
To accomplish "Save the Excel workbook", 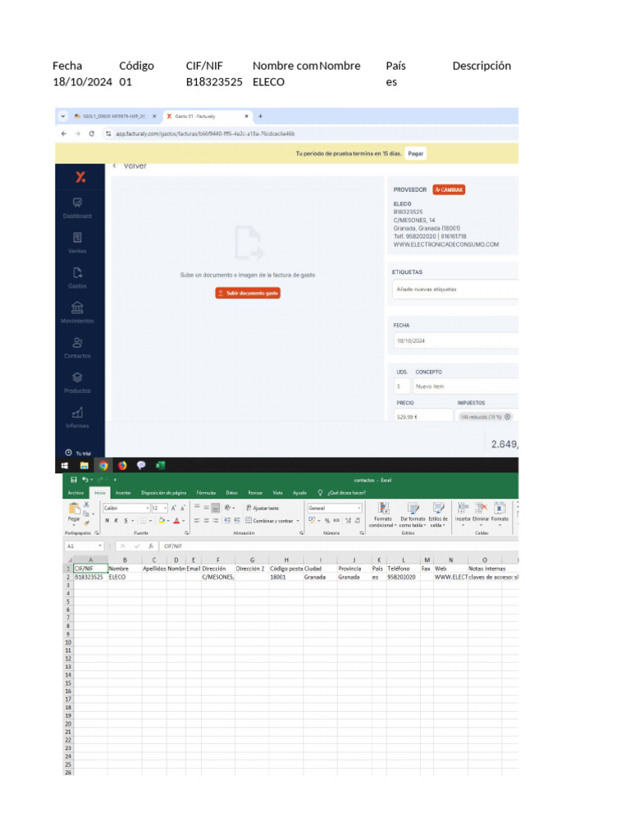I will click(74, 480).
